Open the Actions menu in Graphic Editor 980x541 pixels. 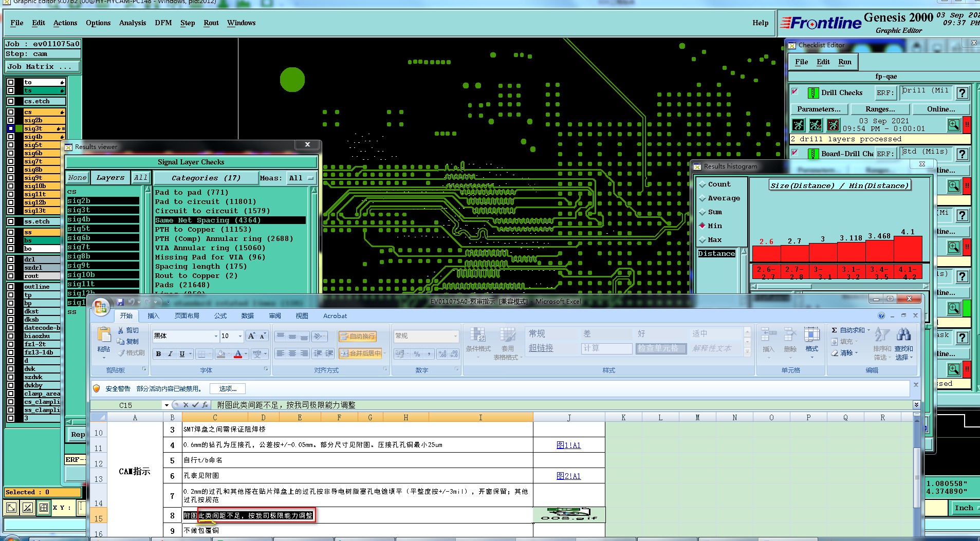pyautogui.click(x=65, y=23)
